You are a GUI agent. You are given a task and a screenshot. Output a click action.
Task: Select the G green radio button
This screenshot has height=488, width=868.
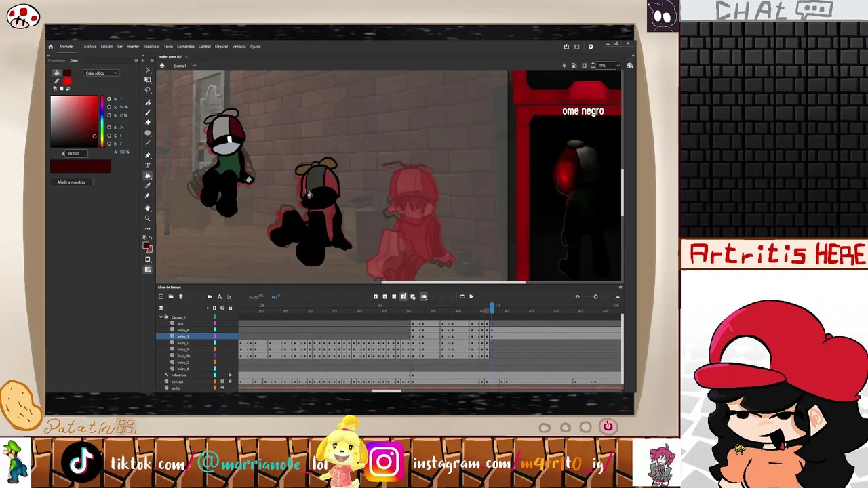(x=109, y=136)
